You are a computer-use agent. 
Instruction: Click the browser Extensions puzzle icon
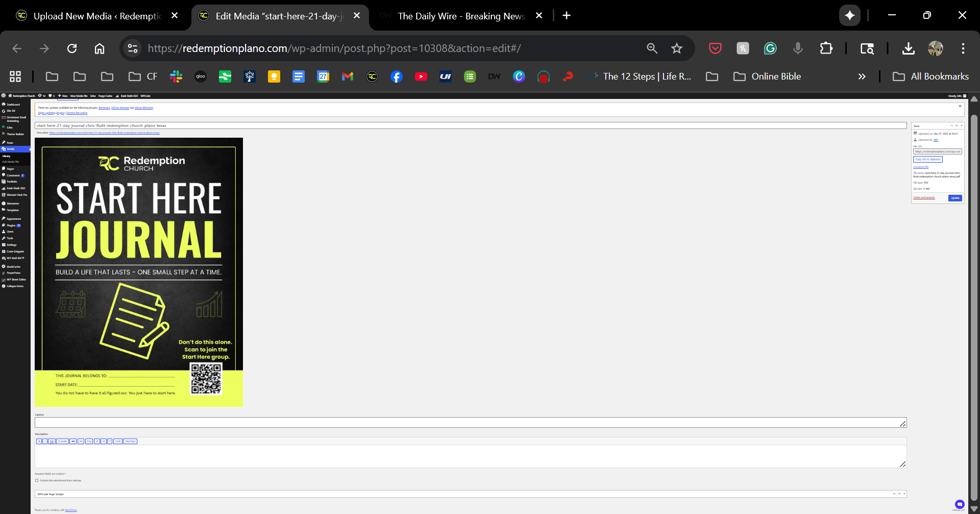(x=826, y=48)
